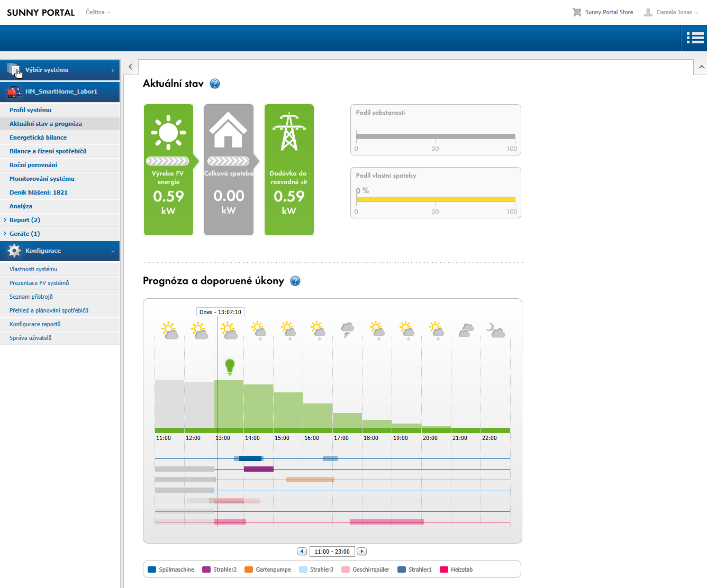Click the Podíl sobstanosti gray bar
The height and width of the screenshot is (588, 707).
(436, 136)
